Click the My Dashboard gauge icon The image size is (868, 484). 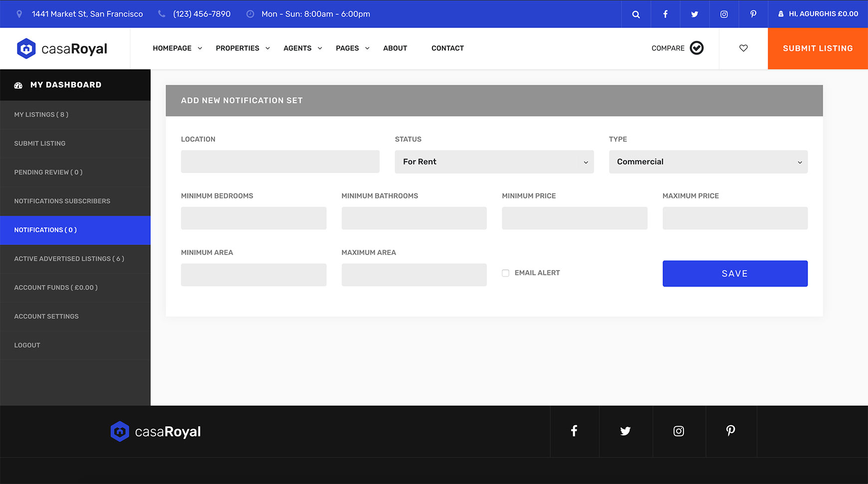[x=18, y=85]
